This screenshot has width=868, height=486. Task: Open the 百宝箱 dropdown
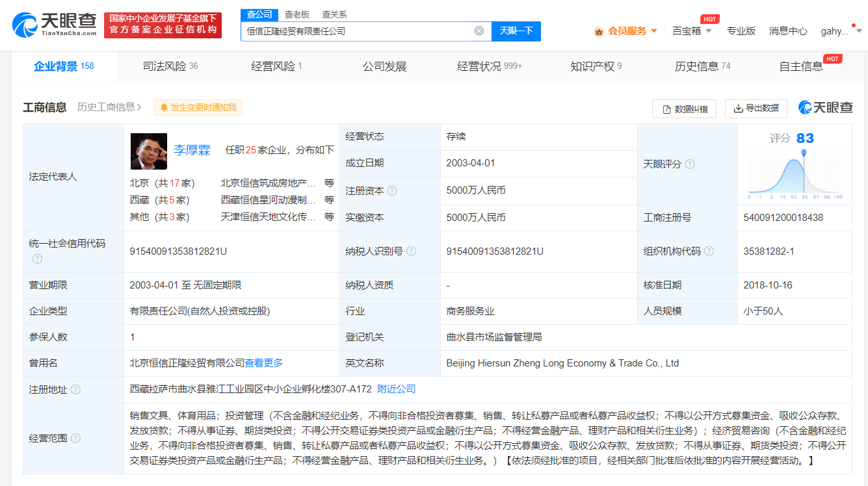687,31
